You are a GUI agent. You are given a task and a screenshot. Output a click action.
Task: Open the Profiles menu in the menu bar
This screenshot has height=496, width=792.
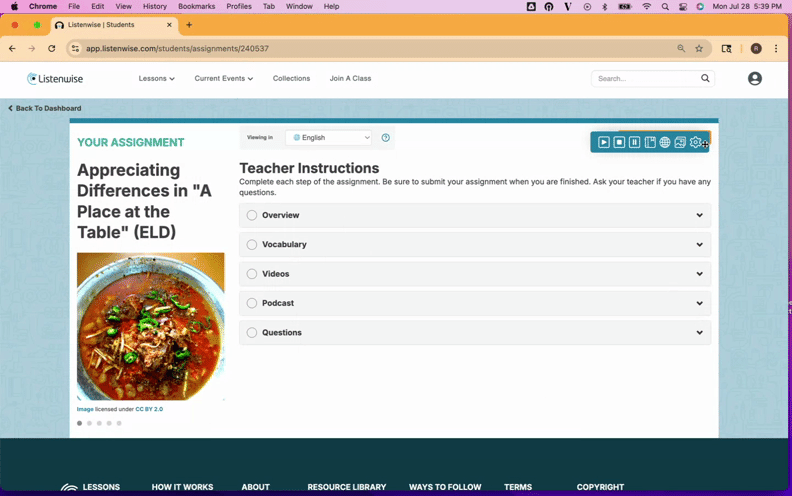pos(239,7)
